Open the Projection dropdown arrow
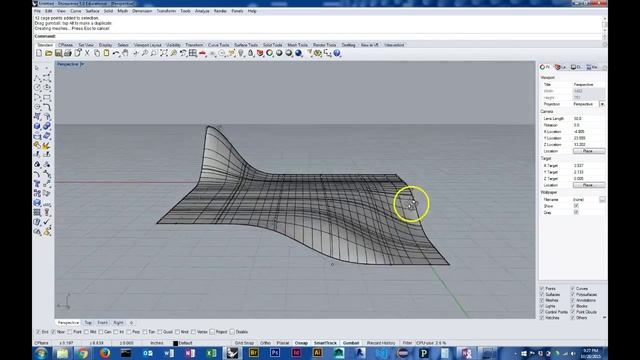The width and height of the screenshot is (640, 360). click(x=602, y=104)
